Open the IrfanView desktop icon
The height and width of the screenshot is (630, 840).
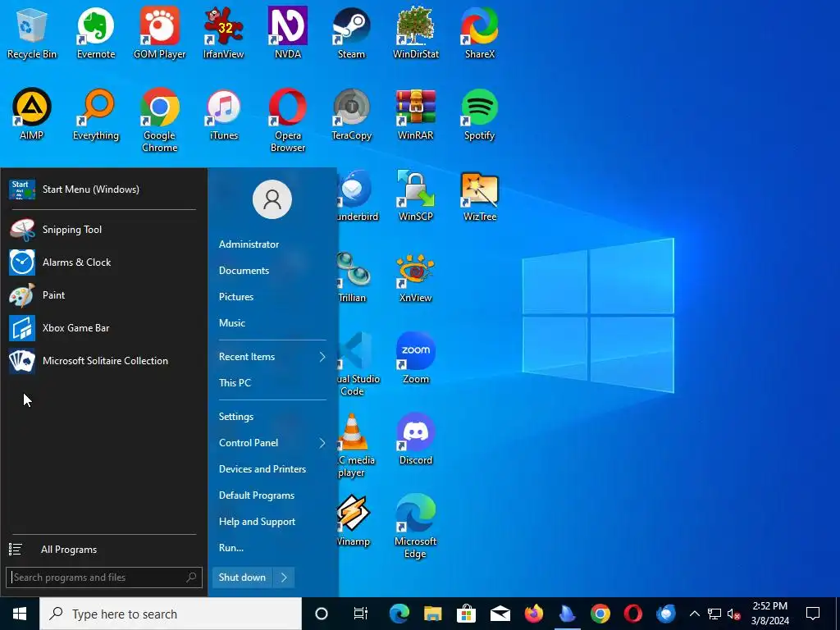(223, 33)
